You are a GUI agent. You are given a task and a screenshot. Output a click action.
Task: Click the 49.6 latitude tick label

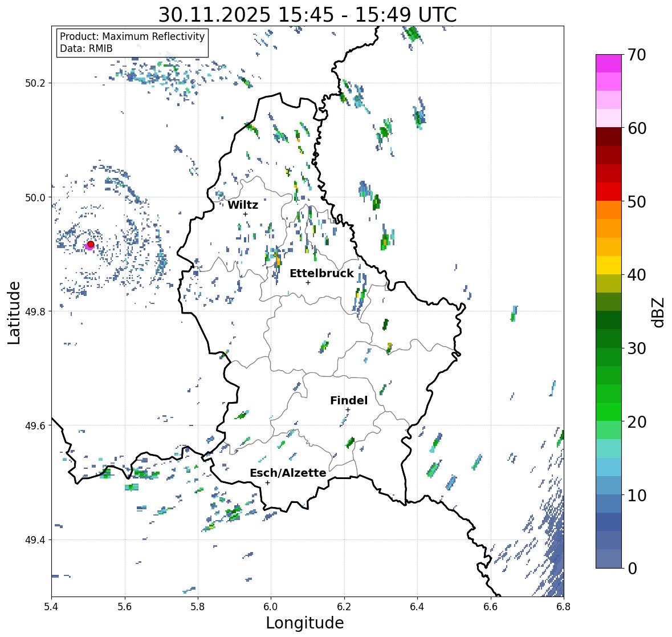(35, 425)
